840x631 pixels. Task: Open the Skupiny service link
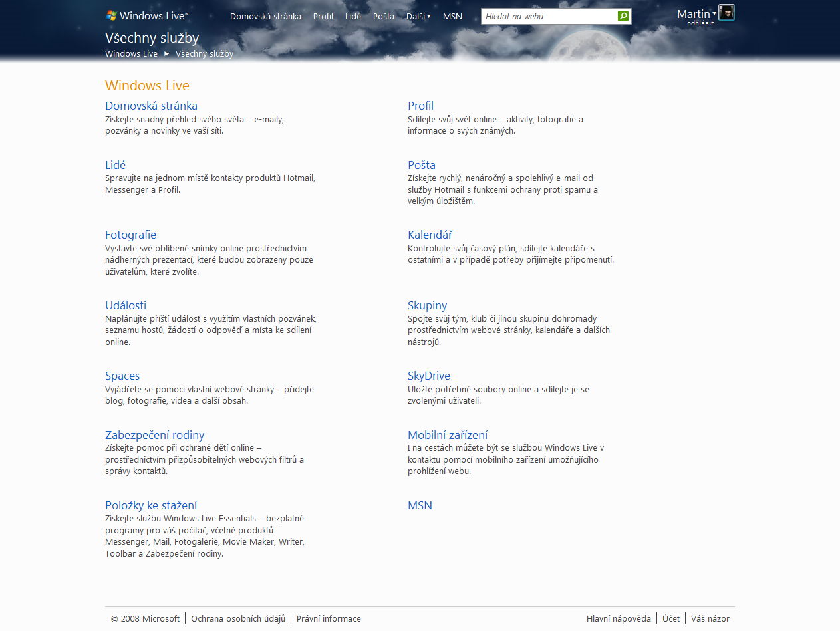pyautogui.click(x=427, y=305)
